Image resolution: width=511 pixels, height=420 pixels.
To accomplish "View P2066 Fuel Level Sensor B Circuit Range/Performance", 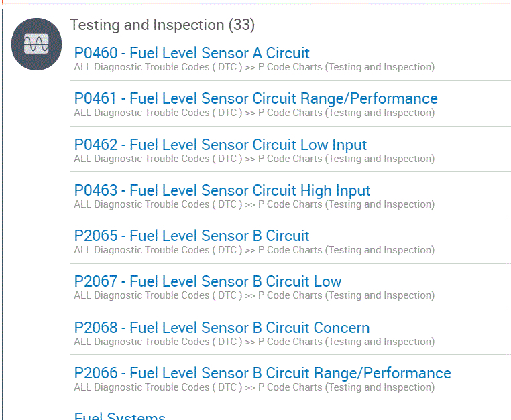I will 262,373.
